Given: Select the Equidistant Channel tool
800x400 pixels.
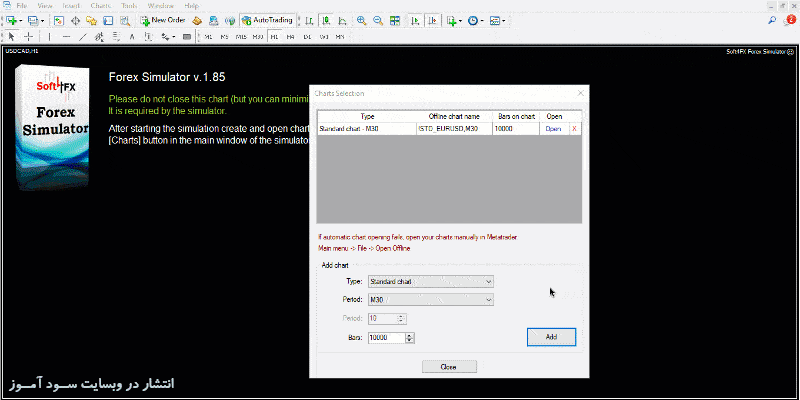Looking at the screenshot, I should (x=99, y=36).
